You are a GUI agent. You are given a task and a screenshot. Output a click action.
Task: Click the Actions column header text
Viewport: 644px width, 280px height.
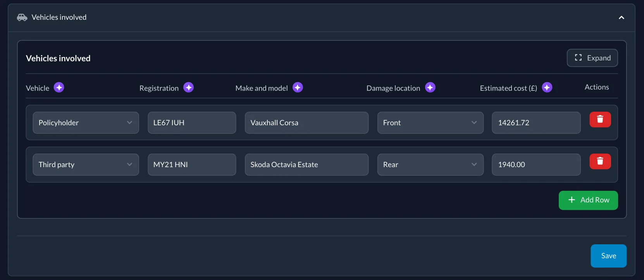597,87
